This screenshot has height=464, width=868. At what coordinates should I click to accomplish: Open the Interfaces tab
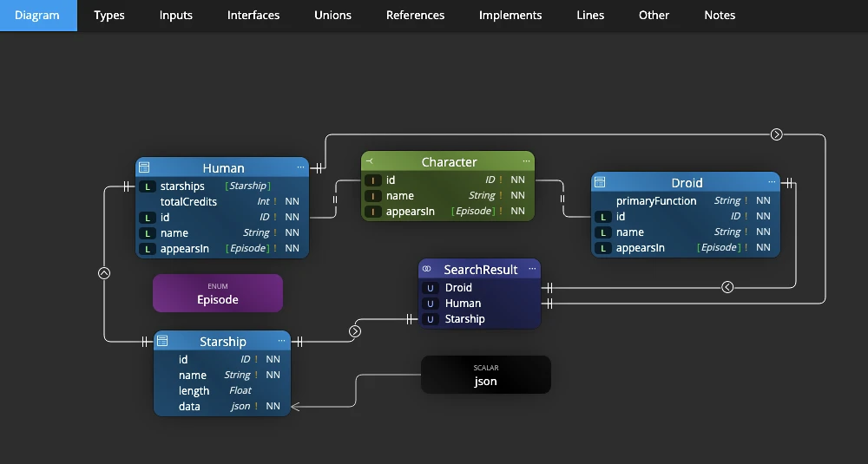coord(253,16)
